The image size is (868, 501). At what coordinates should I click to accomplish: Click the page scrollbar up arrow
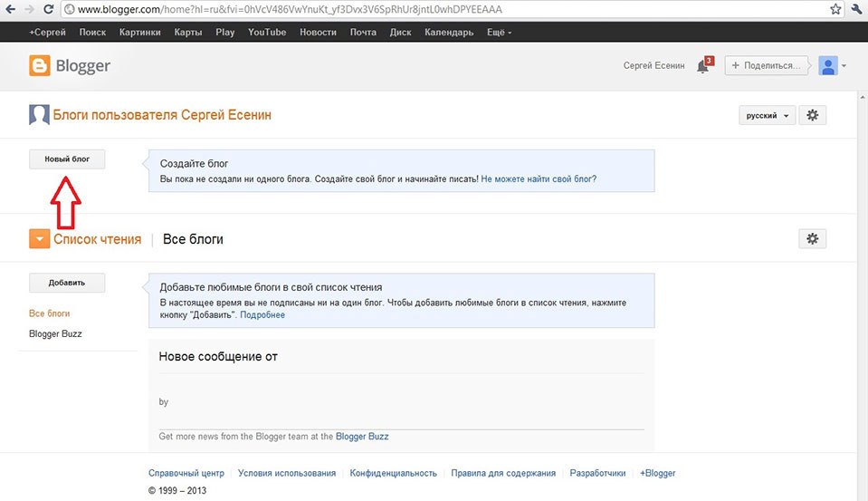[863, 96]
